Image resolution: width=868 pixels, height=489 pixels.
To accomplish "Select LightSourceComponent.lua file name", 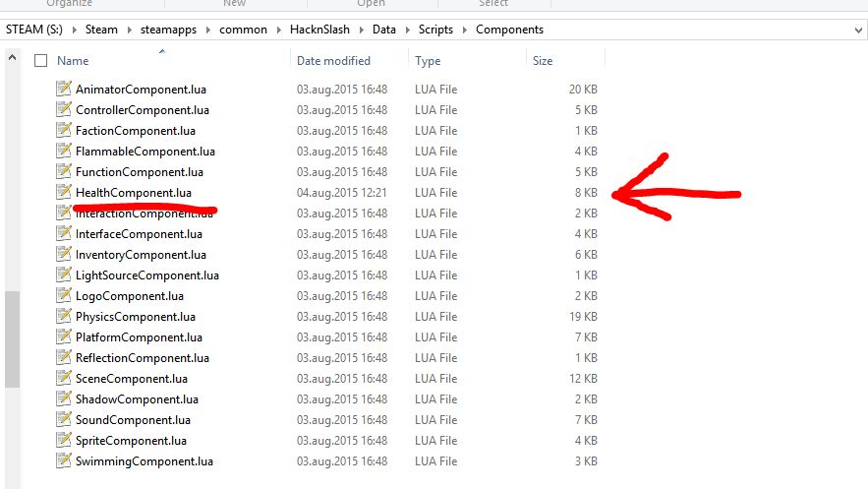I will [x=147, y=275].
